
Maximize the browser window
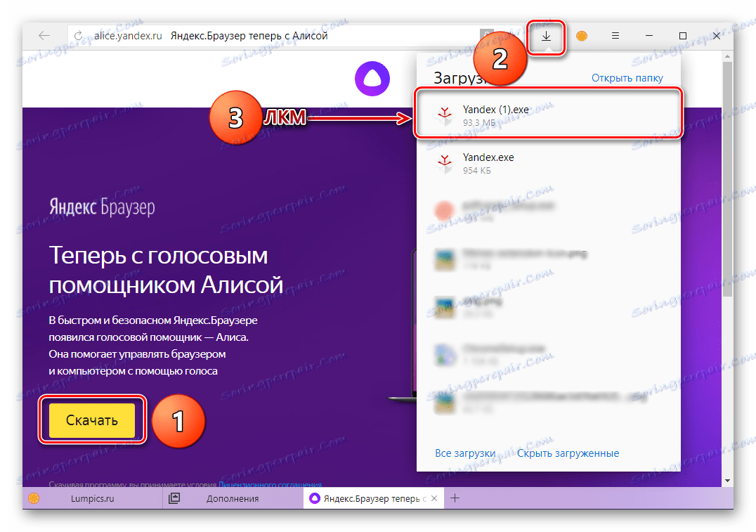[x=683, y=36]
